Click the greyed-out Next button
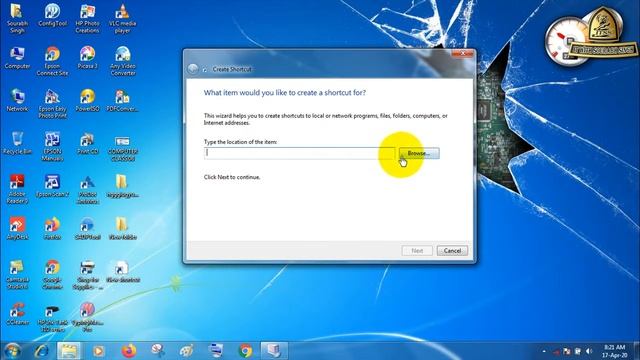 pos(417,251)
